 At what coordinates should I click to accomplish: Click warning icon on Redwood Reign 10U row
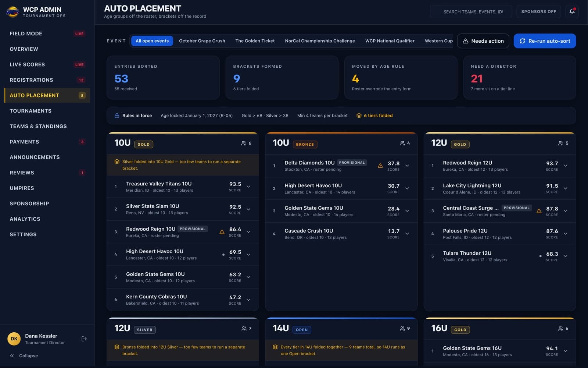[222, 232]
